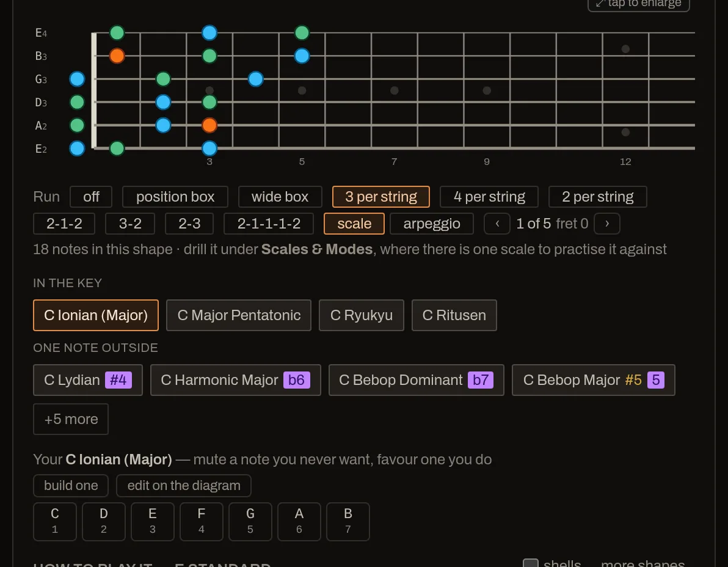Switch to scale mode
The image size is (728, 567).
[354, 224]
